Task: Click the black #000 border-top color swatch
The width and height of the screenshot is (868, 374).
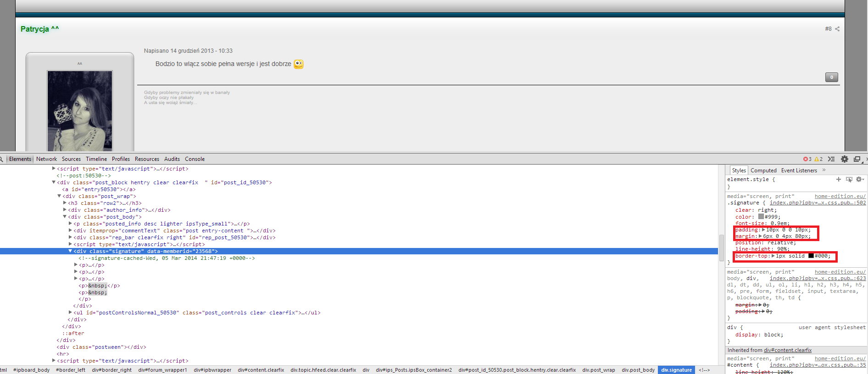Action: pyautogui.click(x=811, y=256)
